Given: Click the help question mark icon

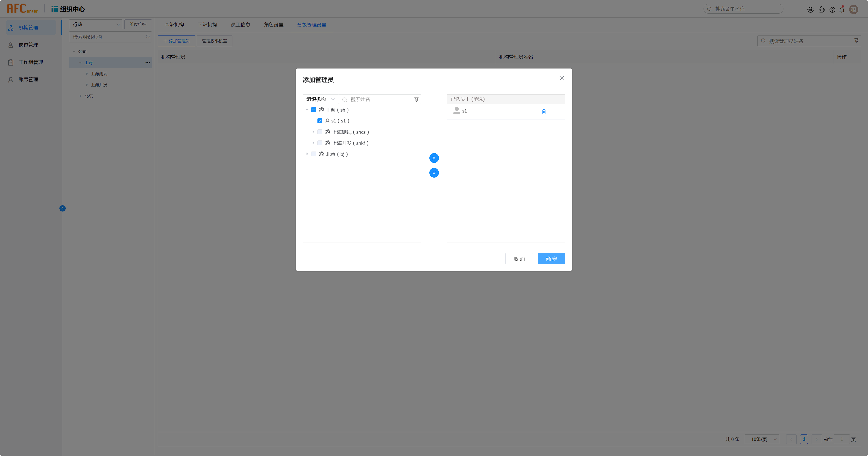Looking at the screenshot, I should click(x=832, y=10).
